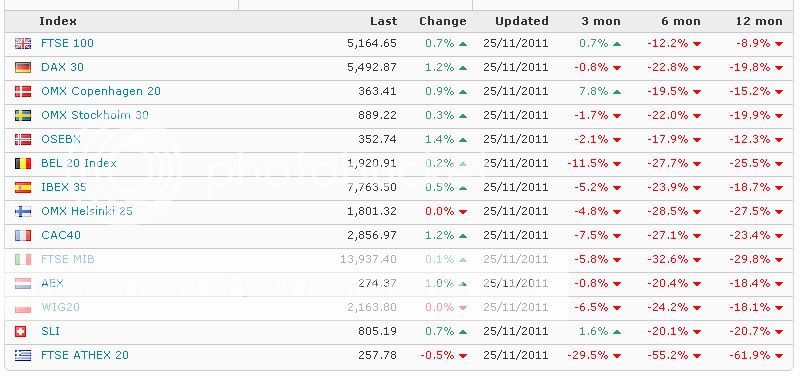Sort the table by the Index column header

point(58,21)
